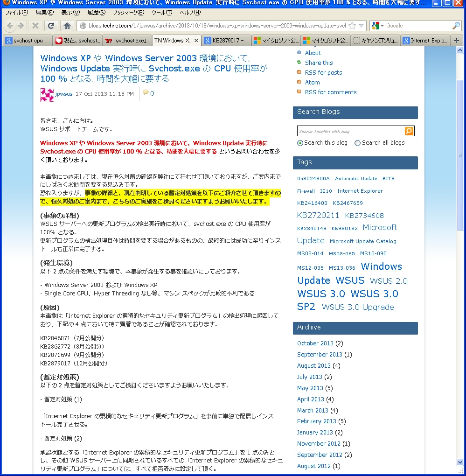Click the browser back arrow button

pos(10,26)
